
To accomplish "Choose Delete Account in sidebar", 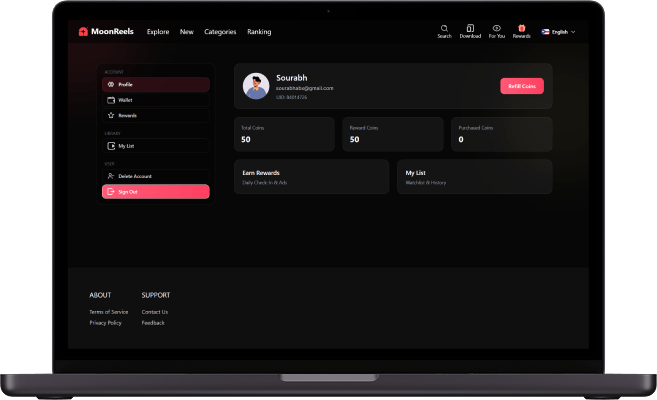I will point(156,176).
